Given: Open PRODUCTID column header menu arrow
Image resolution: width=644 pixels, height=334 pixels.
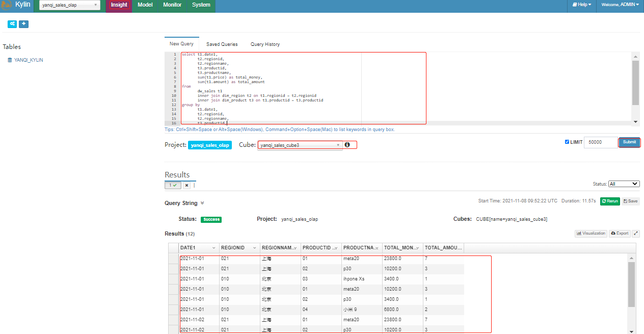Looking at the screenshot, I should point(336,248).
